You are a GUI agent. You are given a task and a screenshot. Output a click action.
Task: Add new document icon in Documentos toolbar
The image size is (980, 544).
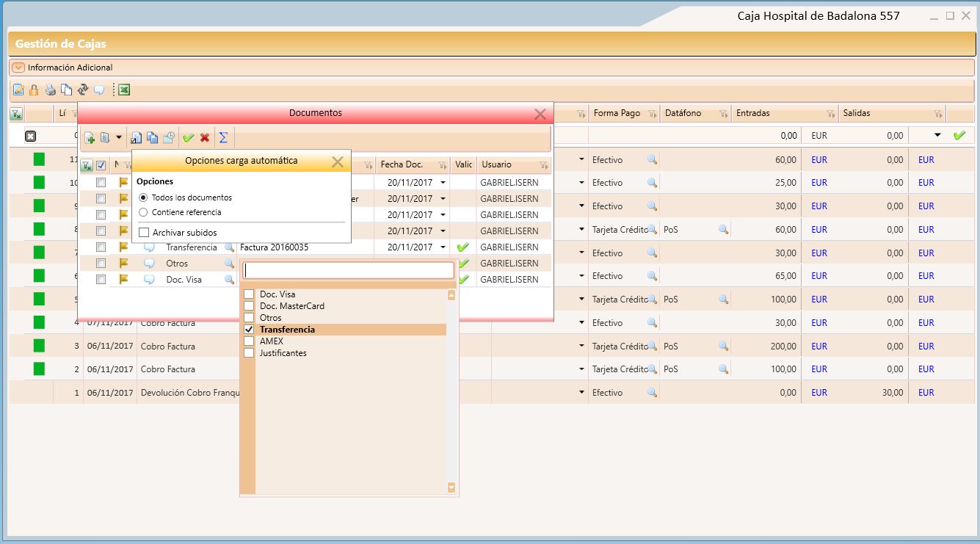(89, 137)
